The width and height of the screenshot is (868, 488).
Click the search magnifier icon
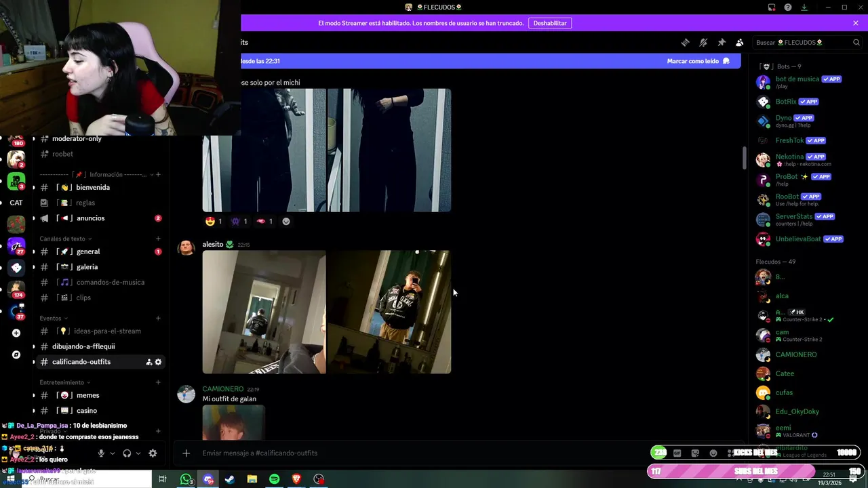[x=856, y=42]
